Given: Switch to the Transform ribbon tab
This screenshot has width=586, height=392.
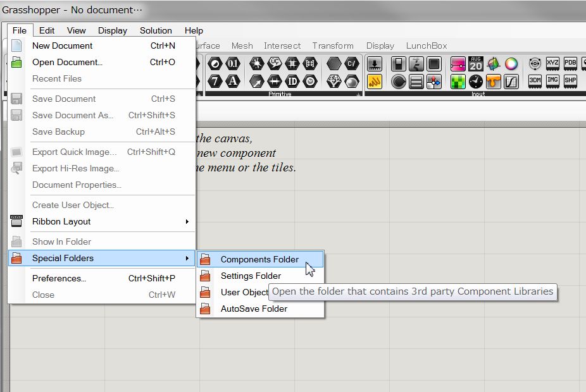Looking at the screenshot, I should tap(333, 46).
